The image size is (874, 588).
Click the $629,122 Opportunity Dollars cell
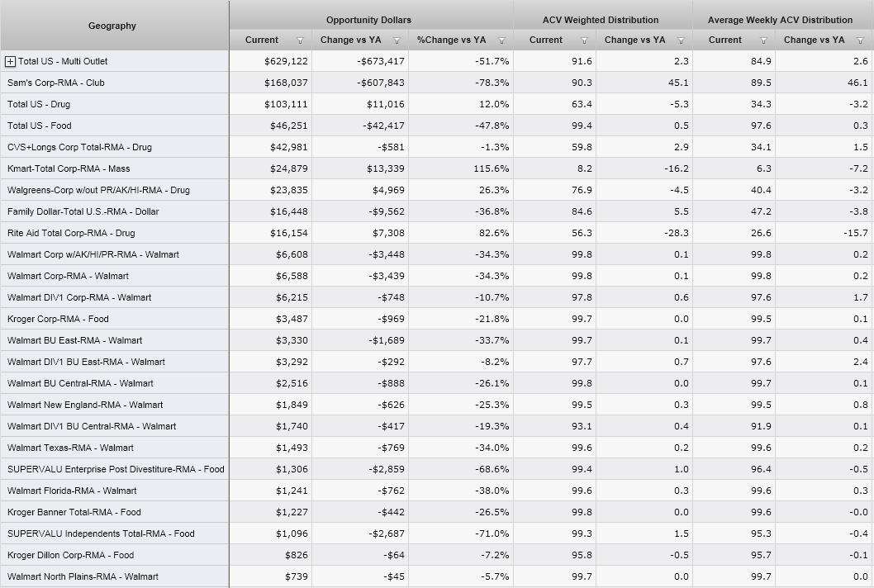pos(286,61)
